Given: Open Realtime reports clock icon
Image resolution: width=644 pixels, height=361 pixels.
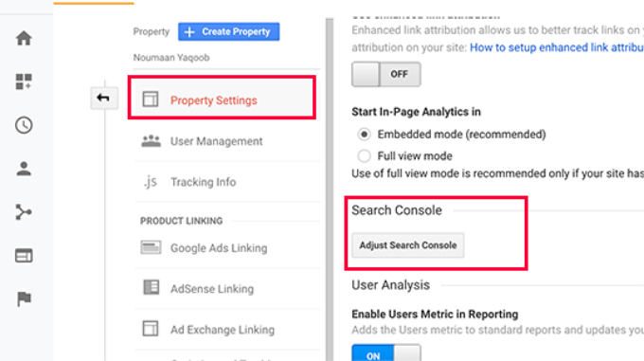Looking at the screenshot, I should [24, 125].
